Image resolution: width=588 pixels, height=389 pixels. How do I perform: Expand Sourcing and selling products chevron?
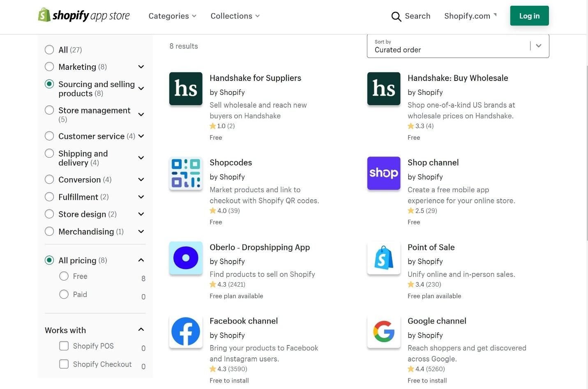(x=141, y=88)
